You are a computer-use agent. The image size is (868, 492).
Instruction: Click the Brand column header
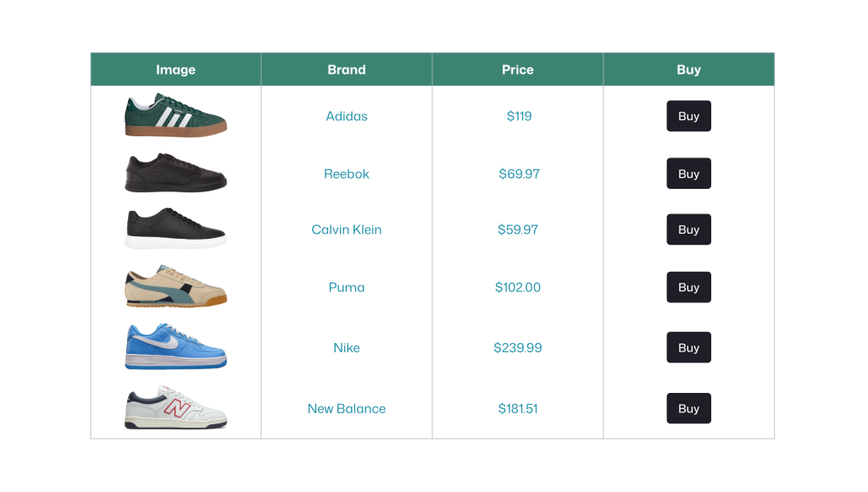[346, 69]
